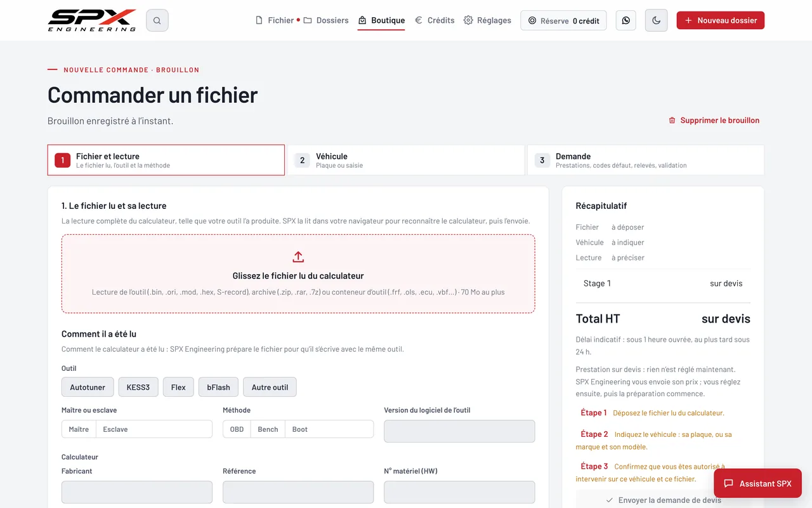The width and height of the screenshot is (812, 508).
Task: Select step 1 Fichier et lecture tab
Action: (x=166, y=160)
